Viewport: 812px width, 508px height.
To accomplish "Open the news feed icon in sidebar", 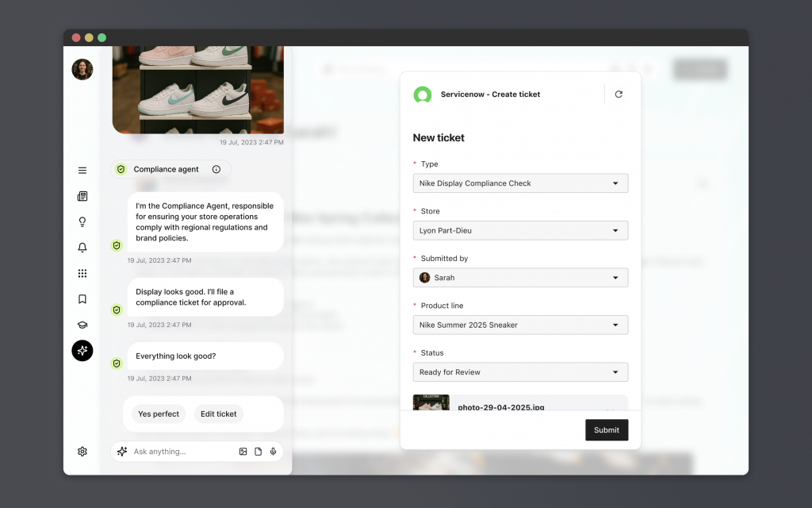I will tap(82, 196).
